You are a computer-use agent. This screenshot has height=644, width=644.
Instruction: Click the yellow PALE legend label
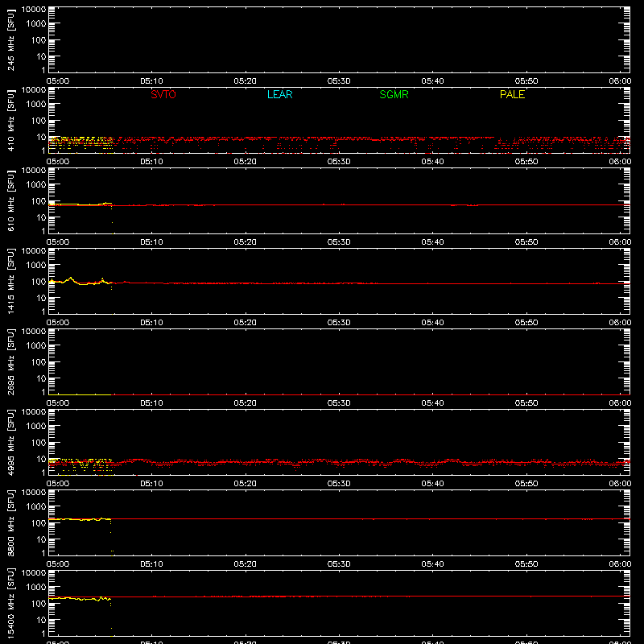tap(512, 94)
